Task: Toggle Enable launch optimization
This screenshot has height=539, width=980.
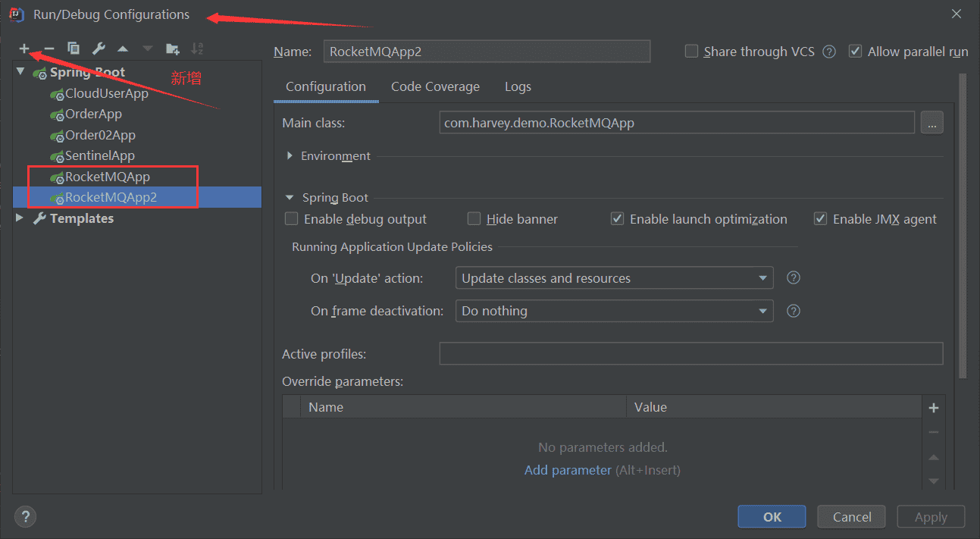Action: pyautogui.click(x=617, y=219)
